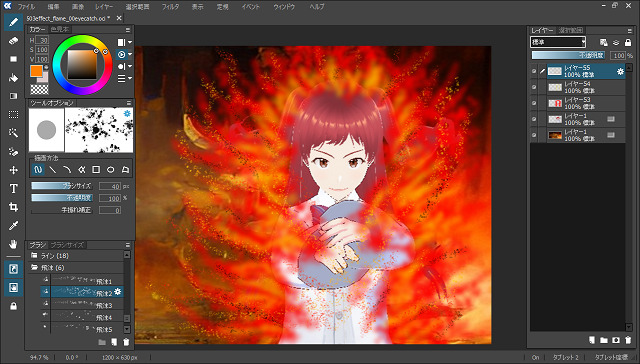The height and width of the screenshot is (364, 640).
Task: Click the layer opacity slider
Action: point(569,55)
